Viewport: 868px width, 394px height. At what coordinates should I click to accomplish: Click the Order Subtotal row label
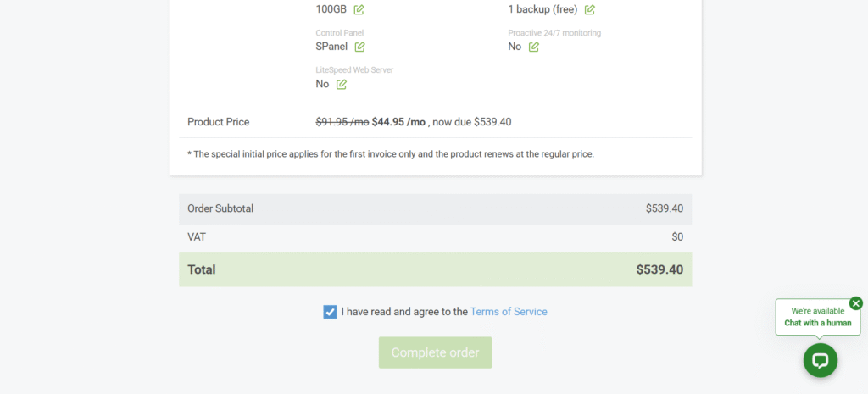(x=220, y=208)
